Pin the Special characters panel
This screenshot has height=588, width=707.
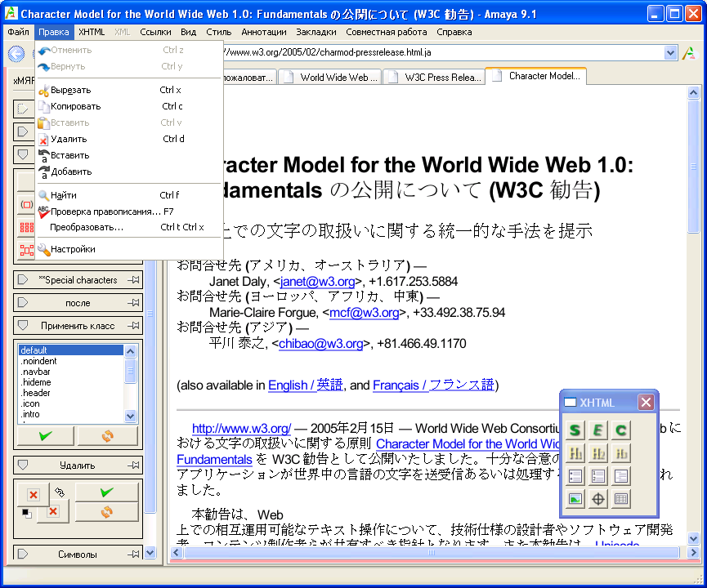pyautogui.click(x=134, y=280)
